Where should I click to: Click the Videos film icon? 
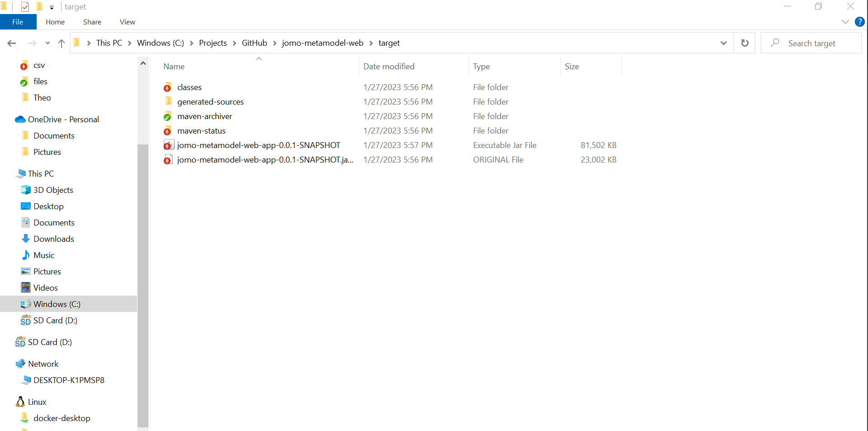(26, 288)
